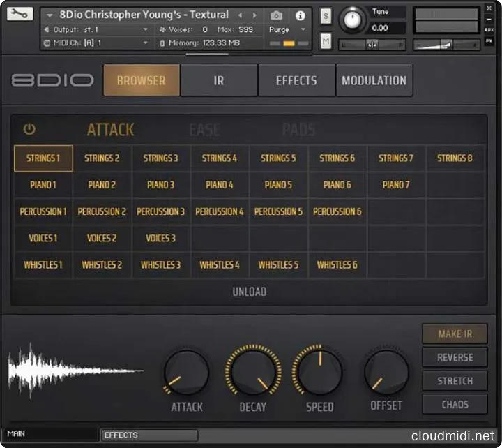
Task: Click the wrench instrument edit icon
Action: coord(20,14)
